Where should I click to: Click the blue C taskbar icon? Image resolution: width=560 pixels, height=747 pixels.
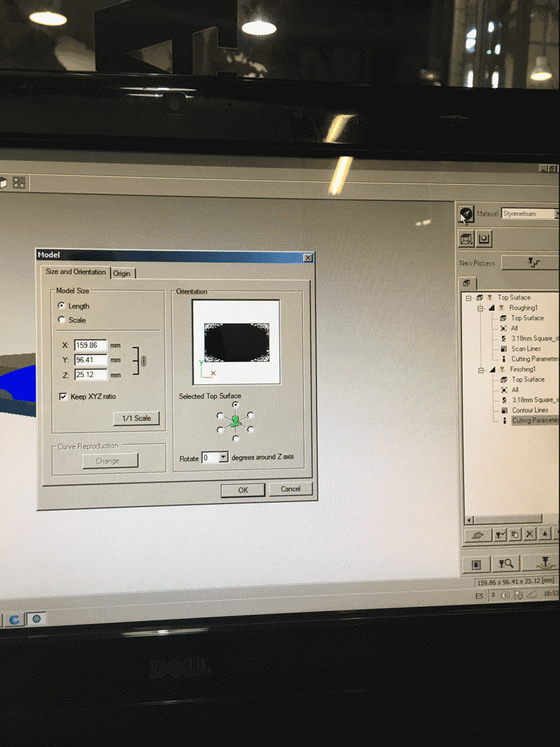(15, 620)
